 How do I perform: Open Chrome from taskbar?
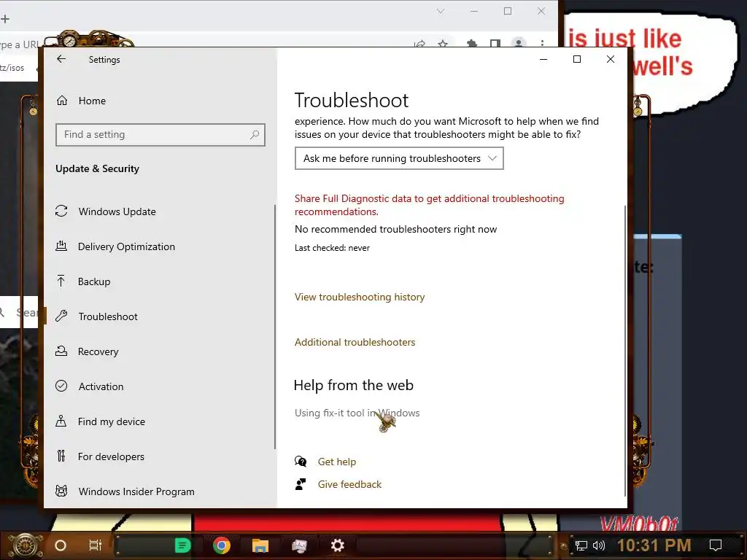[x=222, y=545]
